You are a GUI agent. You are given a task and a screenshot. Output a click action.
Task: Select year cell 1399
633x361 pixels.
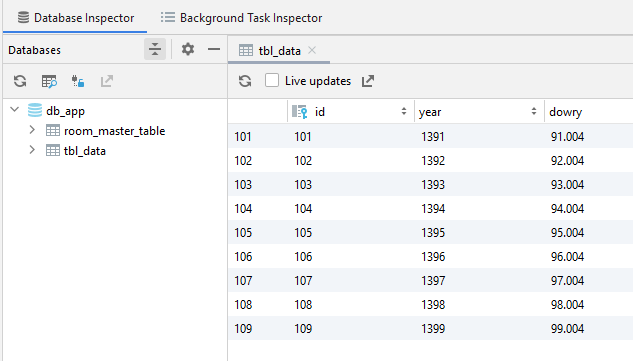click(x=479, y=328)
